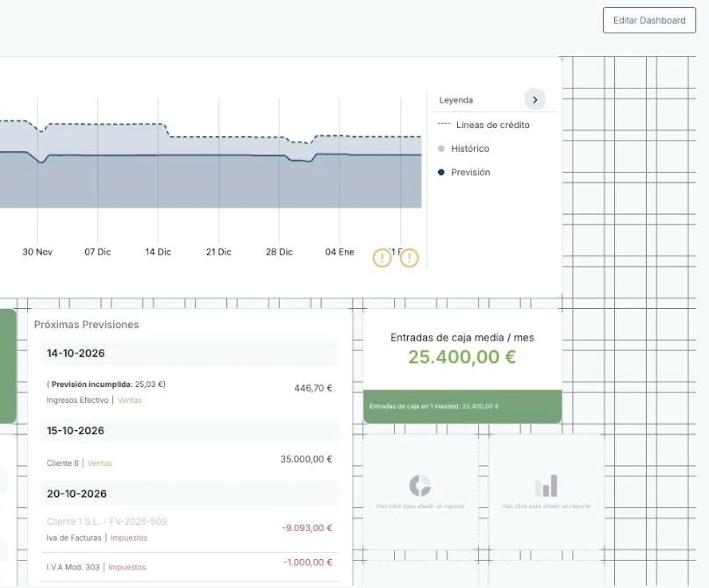709x588 pixels.
Task: Click the right orange warning icon on chart
Action: click(409, 258)
